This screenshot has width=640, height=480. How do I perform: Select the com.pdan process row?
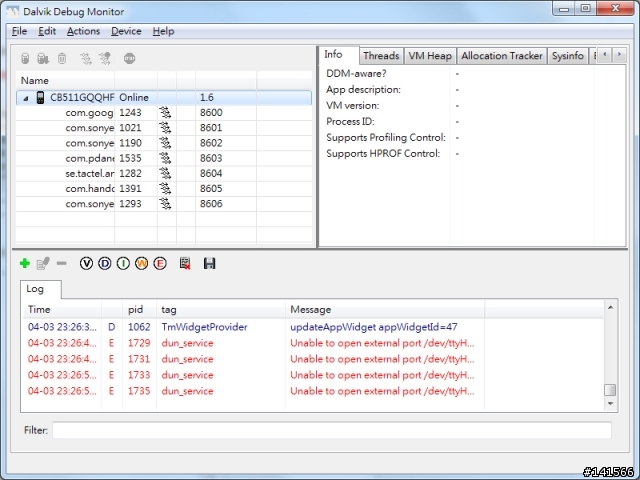coord(164,158)
